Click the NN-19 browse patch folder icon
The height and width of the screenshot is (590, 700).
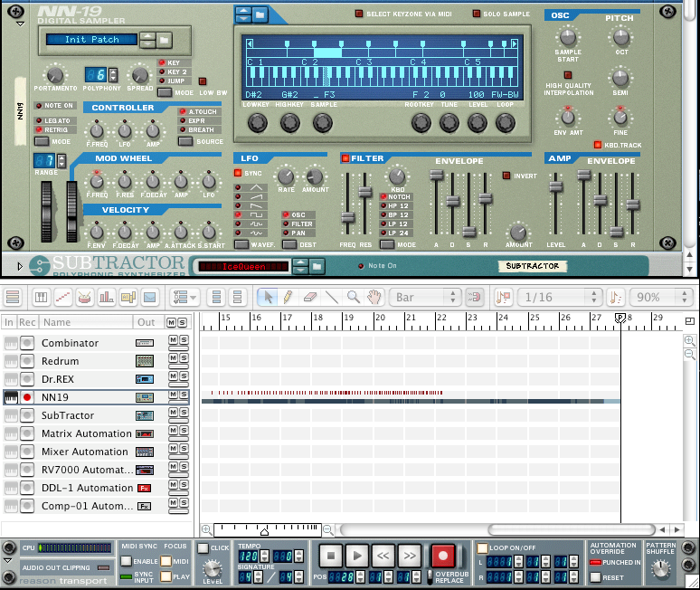[164, 40]
